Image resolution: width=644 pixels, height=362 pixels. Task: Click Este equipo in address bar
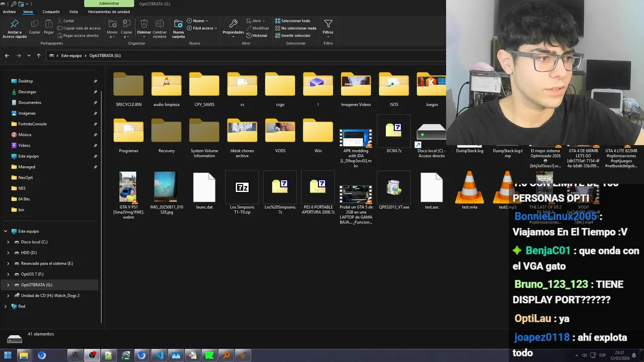coord(71,55)
